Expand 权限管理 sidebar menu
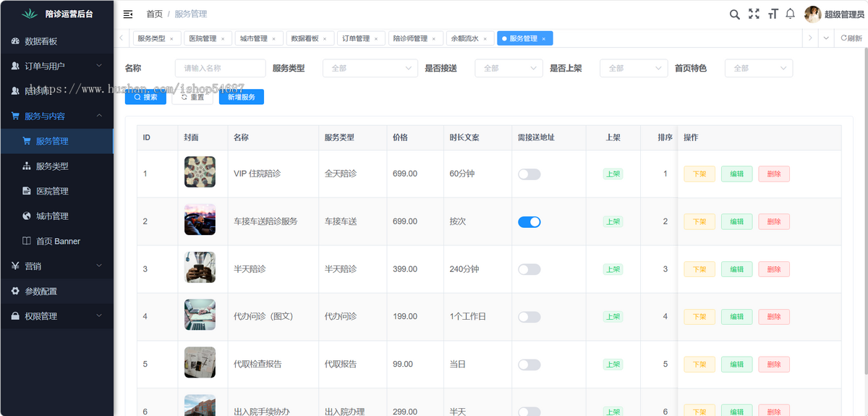 point(56,316)
